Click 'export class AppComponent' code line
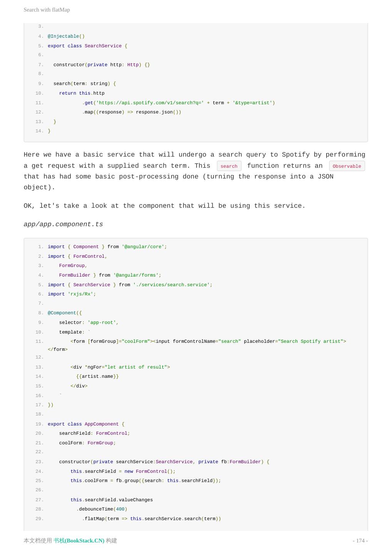This screenshot has height=554, width=392. (x=86, y=424)
